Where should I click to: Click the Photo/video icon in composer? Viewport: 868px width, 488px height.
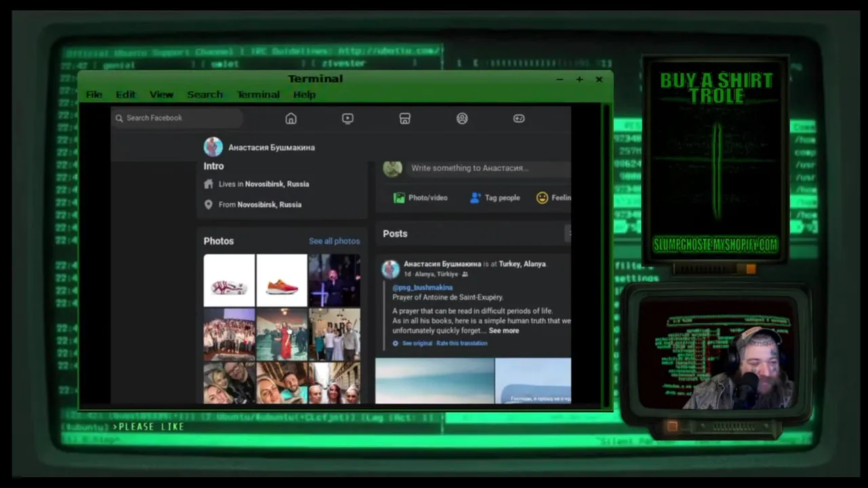tap(399, 198)
